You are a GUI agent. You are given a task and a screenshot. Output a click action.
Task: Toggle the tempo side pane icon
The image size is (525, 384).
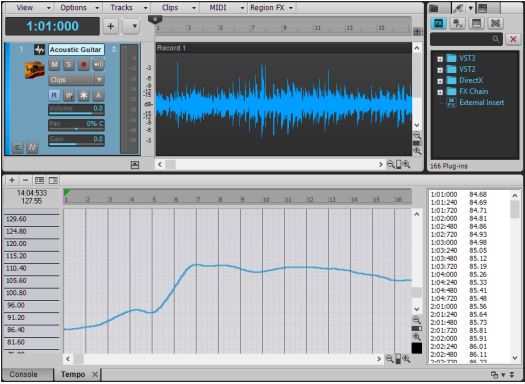[x=53, y=180]
